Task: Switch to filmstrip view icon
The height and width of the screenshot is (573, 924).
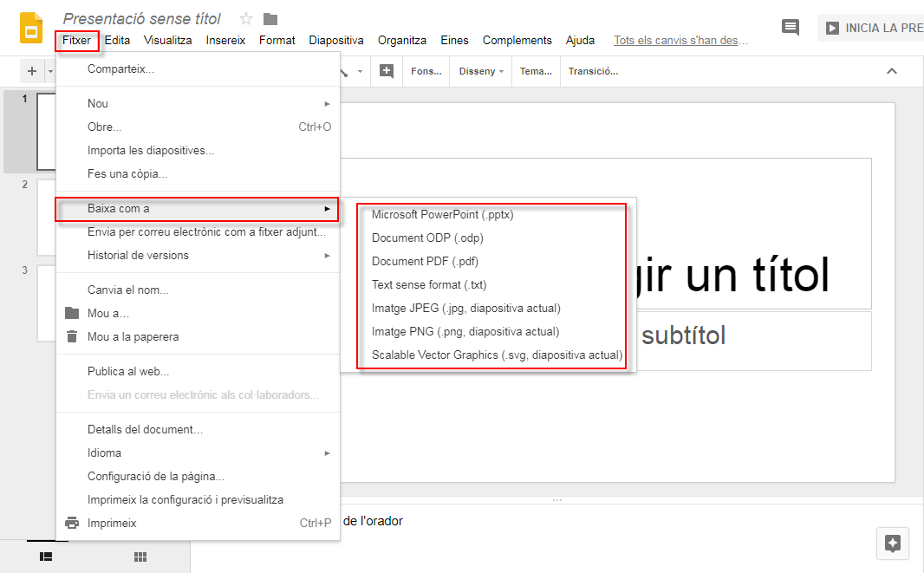Action: tap(46, 557)
